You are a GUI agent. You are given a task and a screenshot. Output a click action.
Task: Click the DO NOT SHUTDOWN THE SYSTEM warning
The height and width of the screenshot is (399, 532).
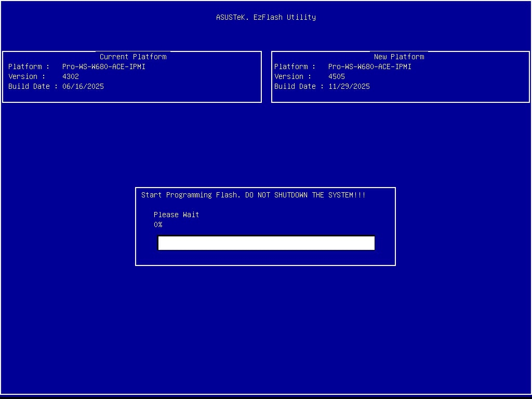coord(305,195)
